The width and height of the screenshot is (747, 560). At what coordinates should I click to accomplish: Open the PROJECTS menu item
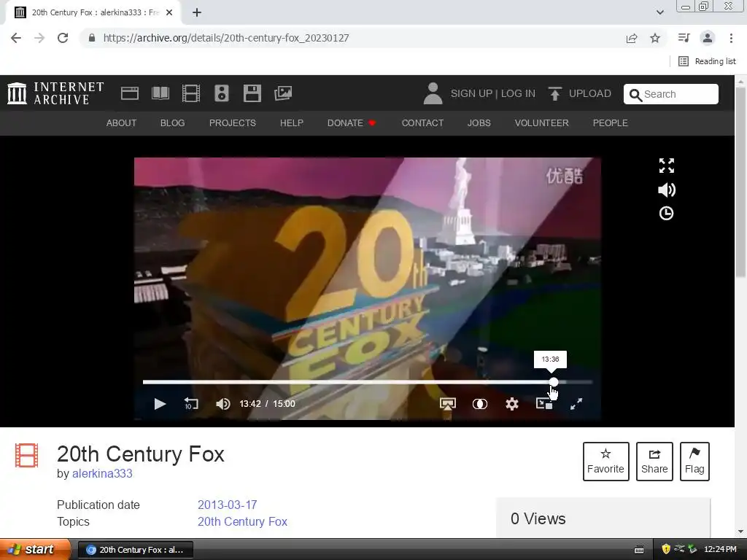tap(233, 122)
